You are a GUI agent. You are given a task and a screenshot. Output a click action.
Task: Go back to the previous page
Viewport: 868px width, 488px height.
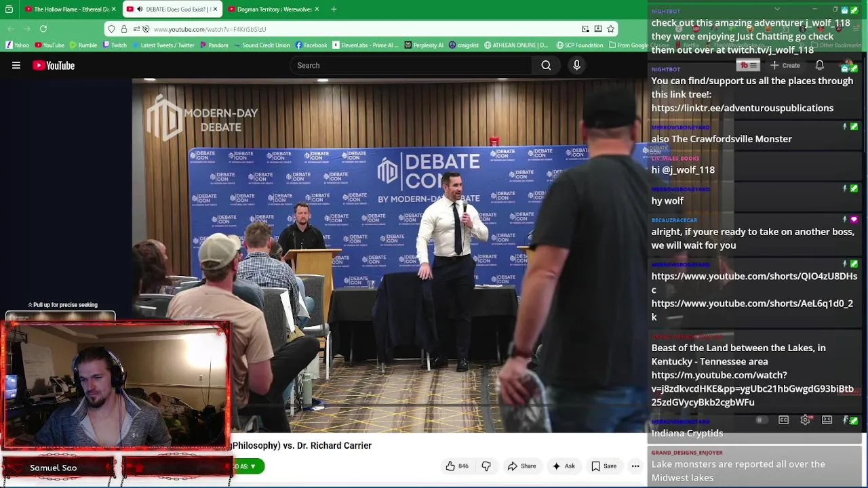pyautogui.click(x=11, y=29)
